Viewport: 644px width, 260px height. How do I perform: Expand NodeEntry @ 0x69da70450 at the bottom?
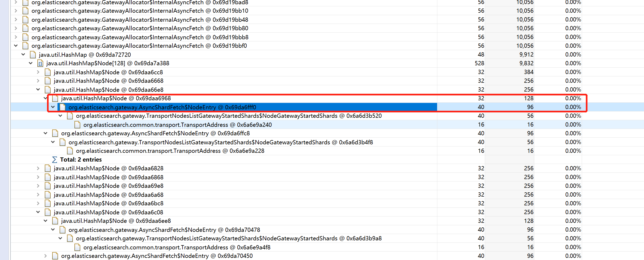(46, 256)
